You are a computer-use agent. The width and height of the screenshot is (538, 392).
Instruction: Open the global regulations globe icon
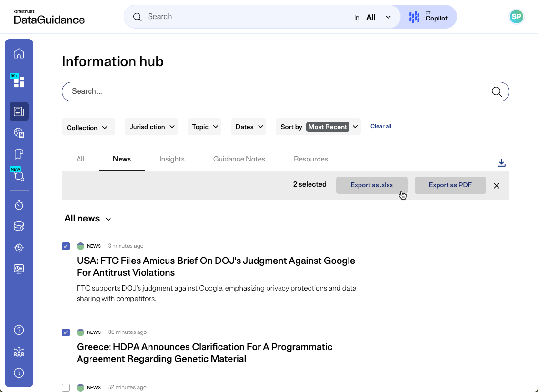[19, 132]
